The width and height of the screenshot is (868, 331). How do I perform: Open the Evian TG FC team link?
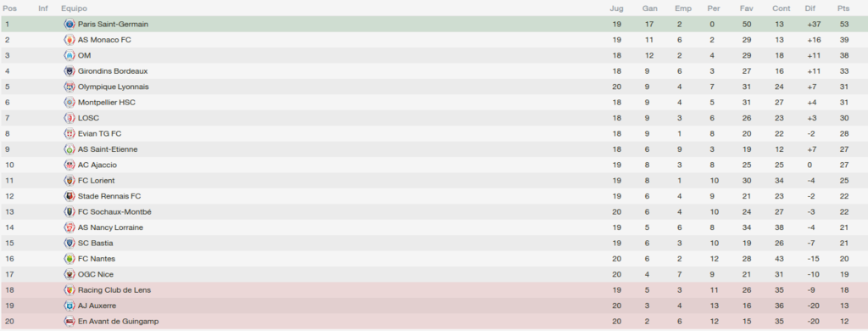100,133
